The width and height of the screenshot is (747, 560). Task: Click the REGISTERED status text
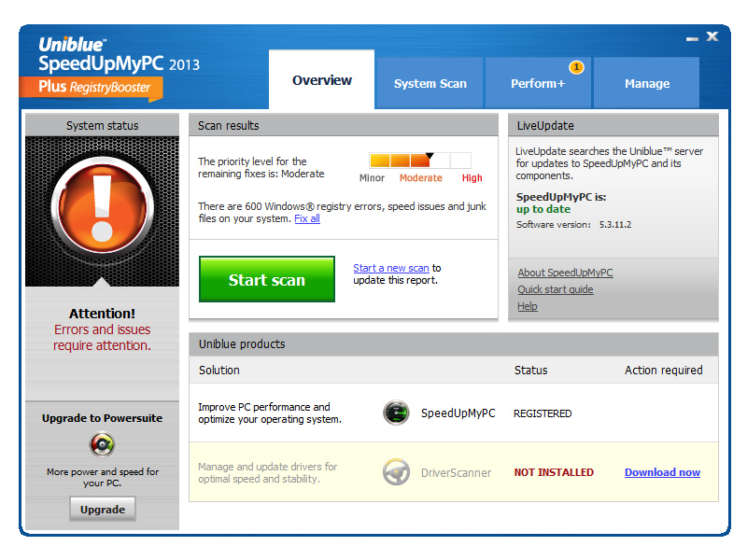pos(543,413)
